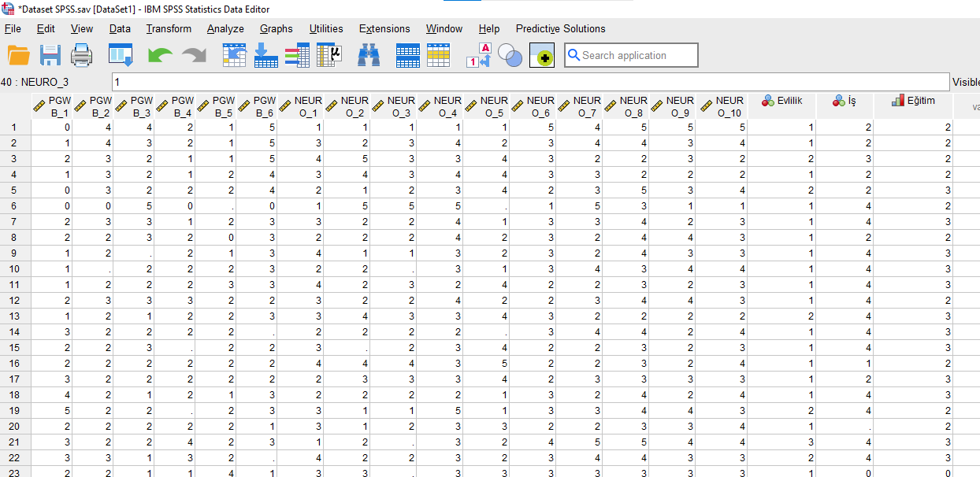Screen dimensions: 980x477
Task: Undo last action with green arrow
Action: pyautogui.click(x=160, y=55)
